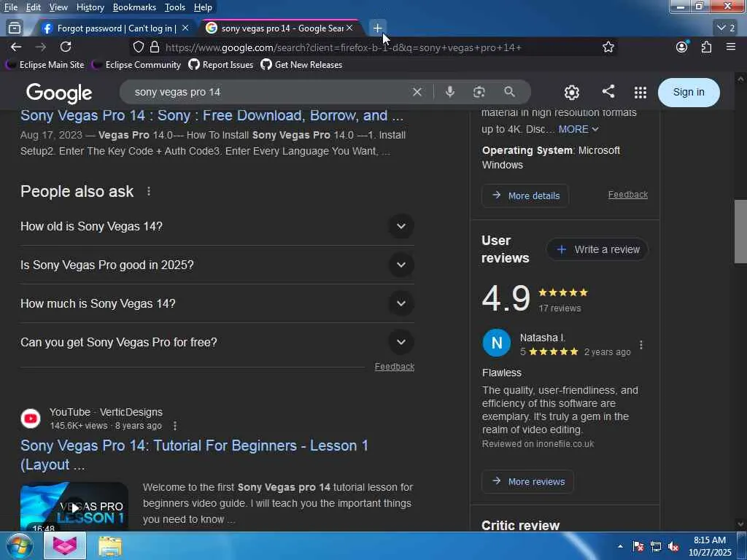Image resolution: width=747 pixels, height=560 pixels.
Task: Open a new browser tab
Action: coord(377,28)
